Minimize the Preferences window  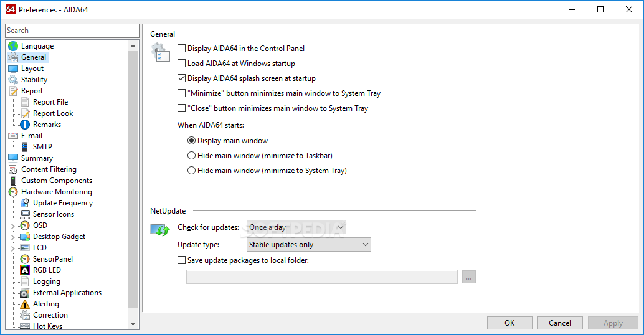click(x=572, y=9)
